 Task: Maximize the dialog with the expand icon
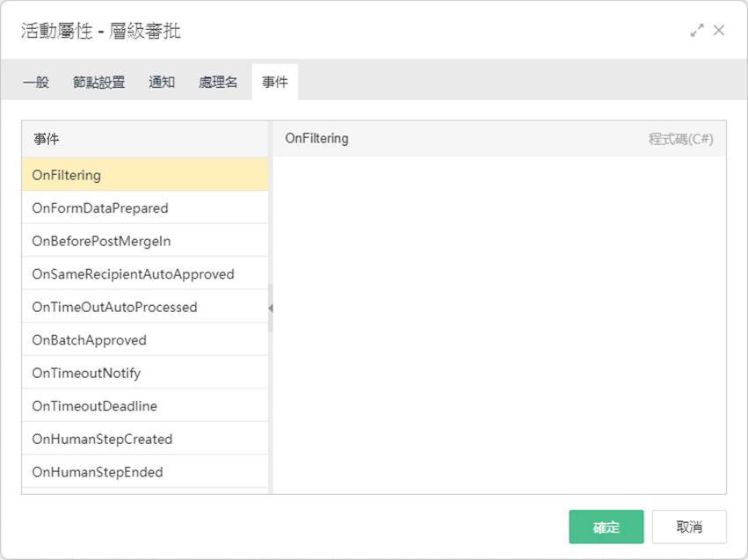tap(697, 31)
